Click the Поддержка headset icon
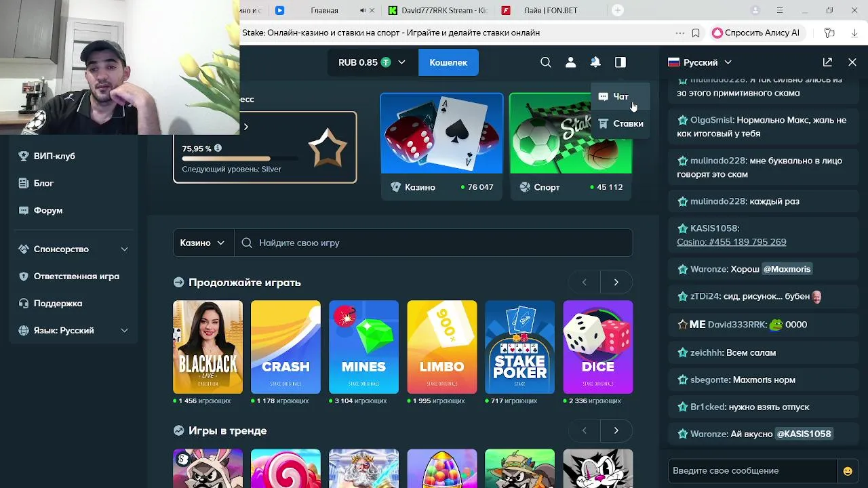 (x=24, y=303)
